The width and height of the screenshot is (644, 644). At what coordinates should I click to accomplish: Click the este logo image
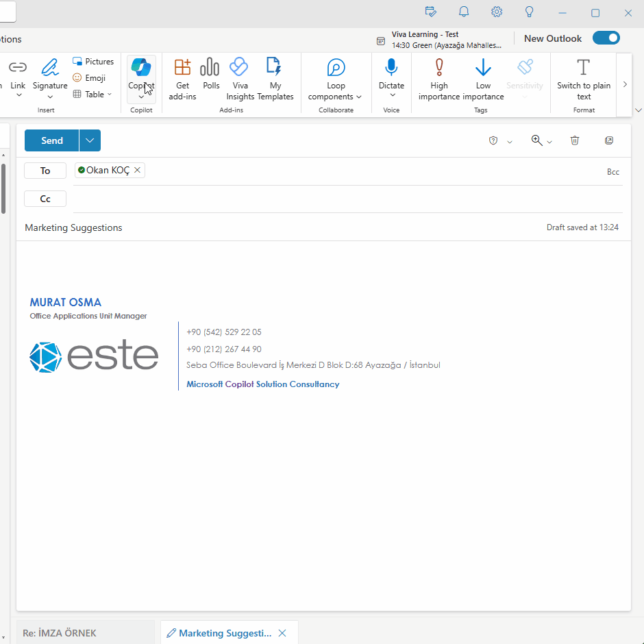coord(94,356)
